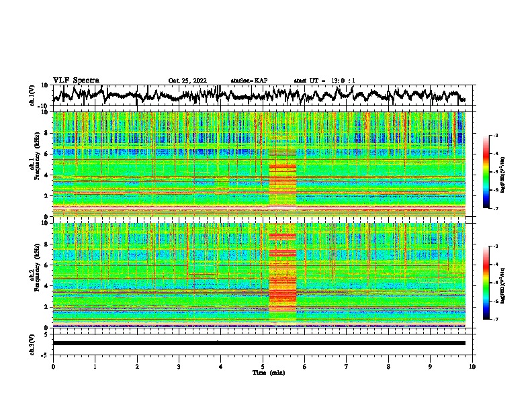Viewport: 532px width, 411px height.
Task: Click the "VLF Spectra" plot title
Action: coord(76,81)
